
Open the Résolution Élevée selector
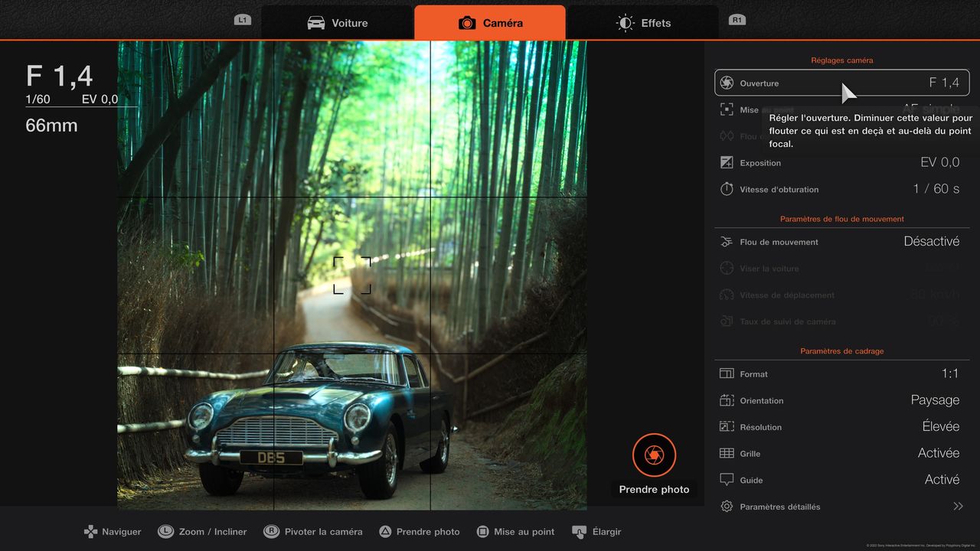click(842, 427)
